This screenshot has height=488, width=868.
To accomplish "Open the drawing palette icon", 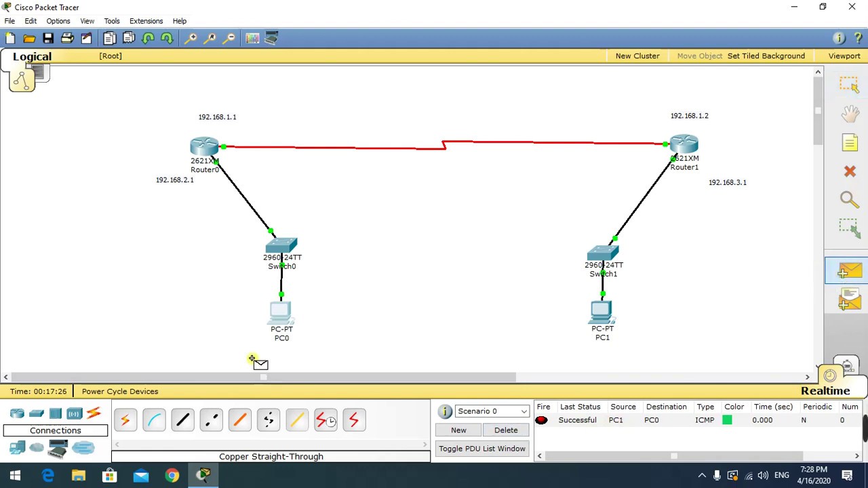I will 252,39.
